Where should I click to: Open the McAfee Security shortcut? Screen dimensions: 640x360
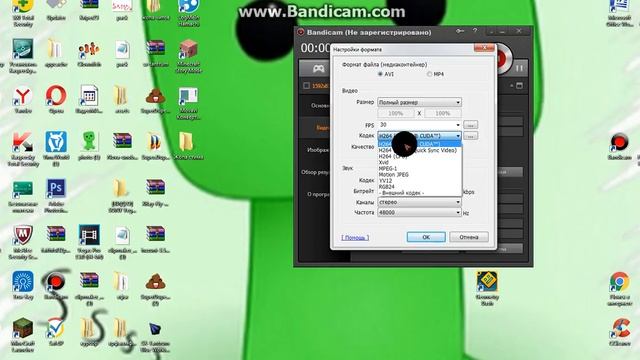tap(23, 242)
